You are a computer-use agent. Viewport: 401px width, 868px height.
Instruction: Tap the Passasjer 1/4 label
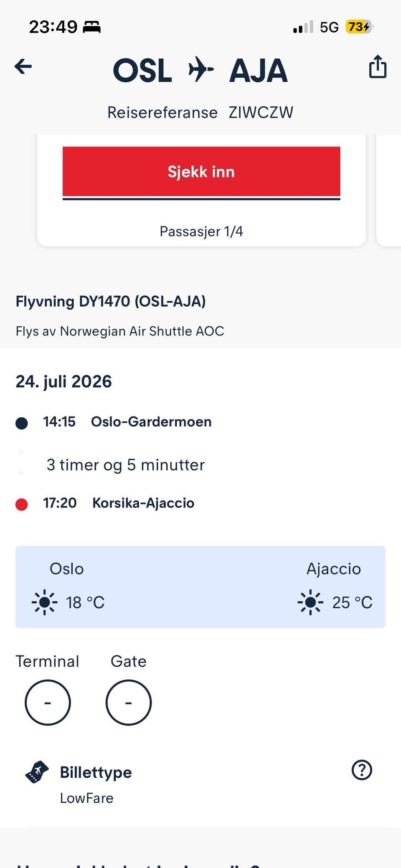201,231
